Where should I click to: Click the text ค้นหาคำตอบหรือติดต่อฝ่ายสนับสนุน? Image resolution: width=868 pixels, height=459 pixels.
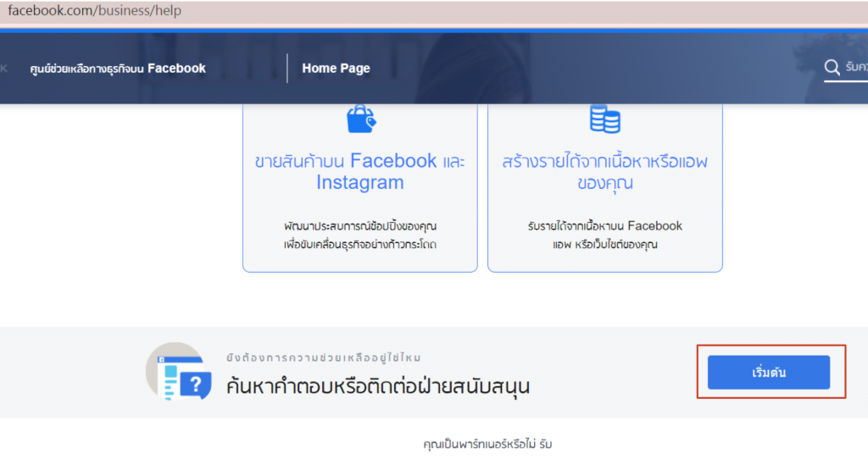377,386
